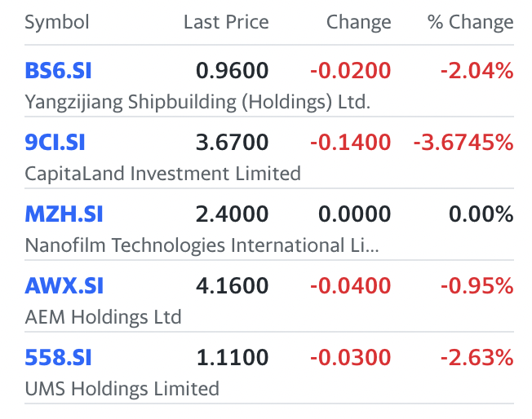532x419 pixels.
Task: Click BS6.SI last price 0.9600
Action: click(x=232, y=71)
